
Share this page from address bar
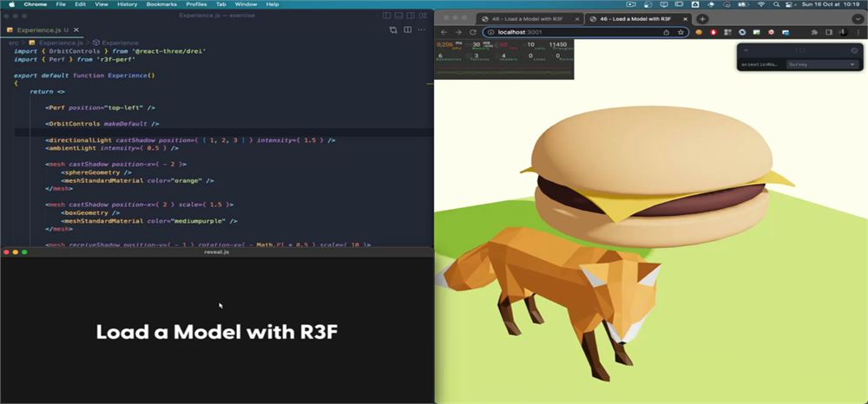(x=666, y=32)
